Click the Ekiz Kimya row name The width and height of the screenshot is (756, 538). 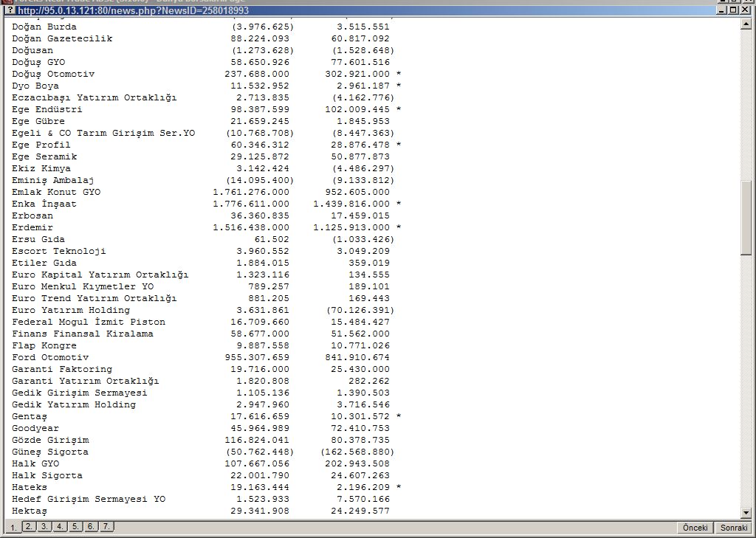(41, 169)
